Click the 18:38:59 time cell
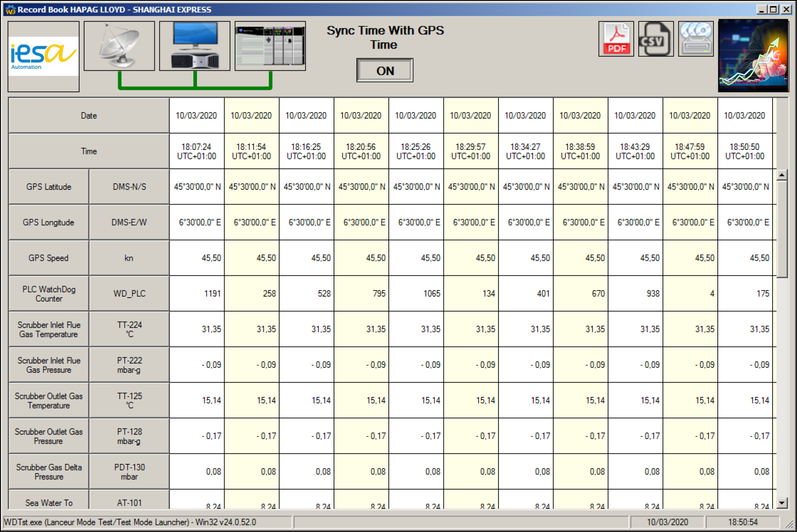 (580, 151)
